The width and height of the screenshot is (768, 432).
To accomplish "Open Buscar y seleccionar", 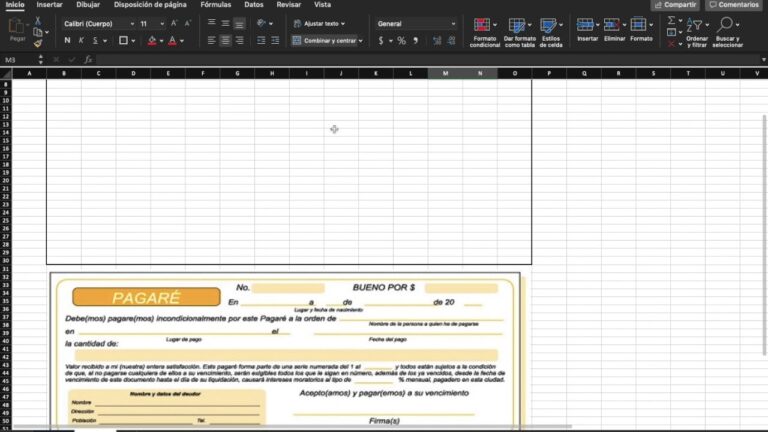I will tap(727, 32).
